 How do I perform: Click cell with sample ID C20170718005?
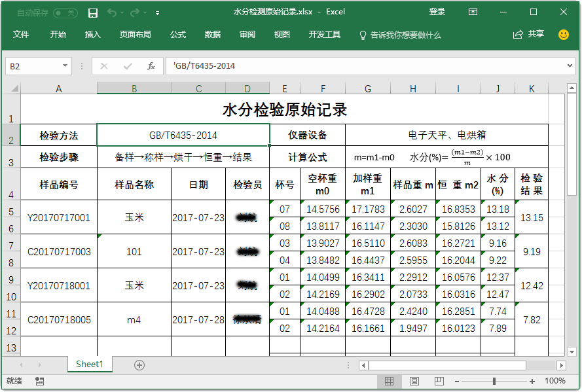(59, 319)
